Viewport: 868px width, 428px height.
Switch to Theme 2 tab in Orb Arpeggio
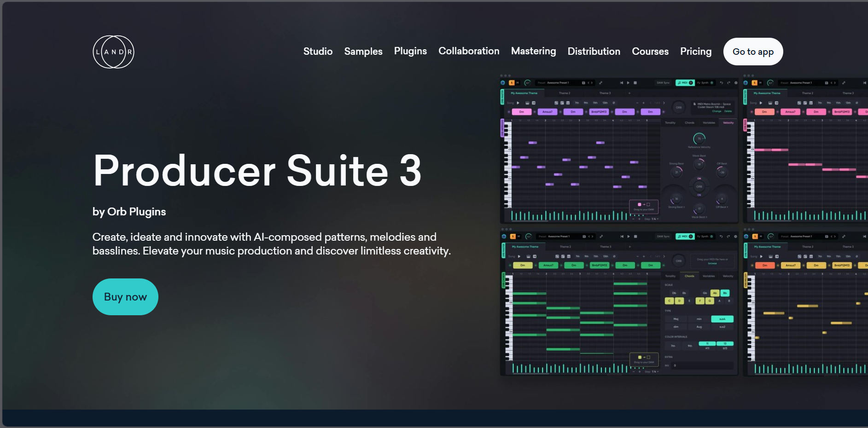tap(565, 93)
